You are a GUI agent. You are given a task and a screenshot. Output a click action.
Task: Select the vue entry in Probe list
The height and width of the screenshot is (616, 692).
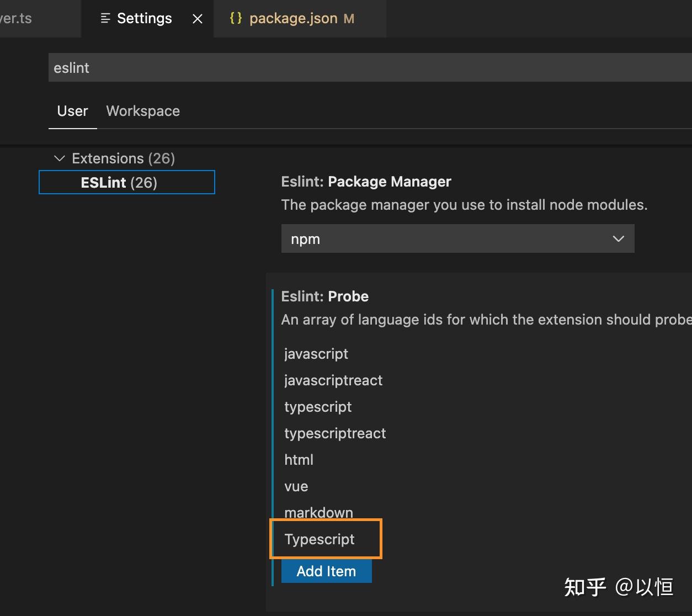click(296, 486)
